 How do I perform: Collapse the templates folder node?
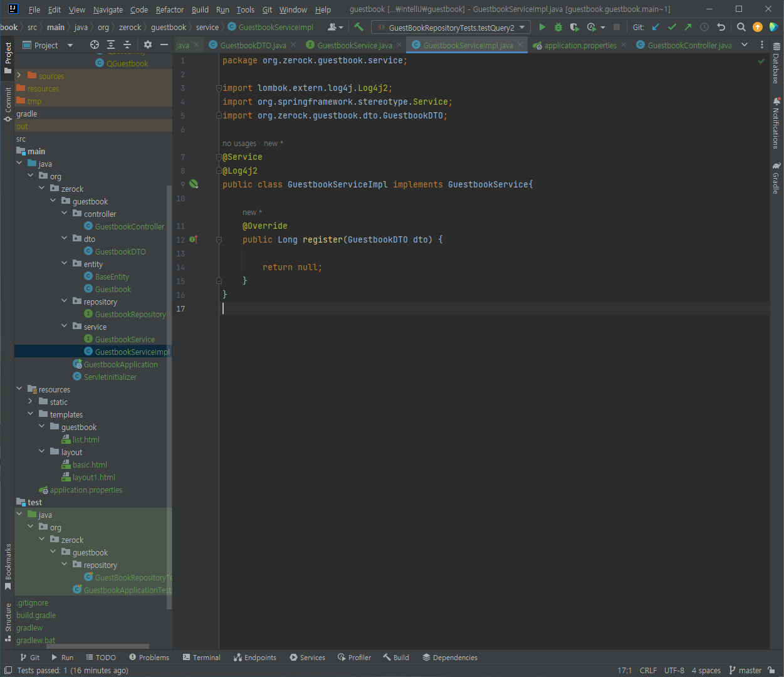tap(31, 414)
